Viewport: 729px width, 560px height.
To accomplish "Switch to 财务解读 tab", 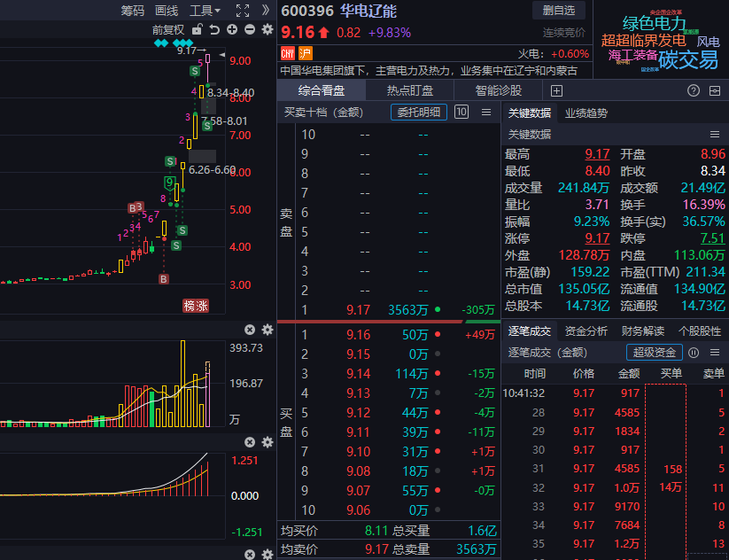I will (x=642, y=331).
